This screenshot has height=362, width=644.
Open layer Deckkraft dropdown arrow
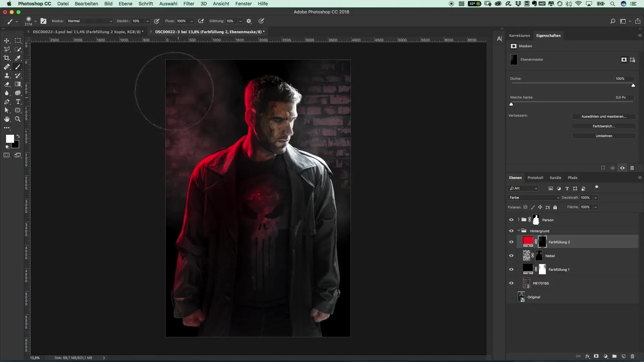[596, 198]
